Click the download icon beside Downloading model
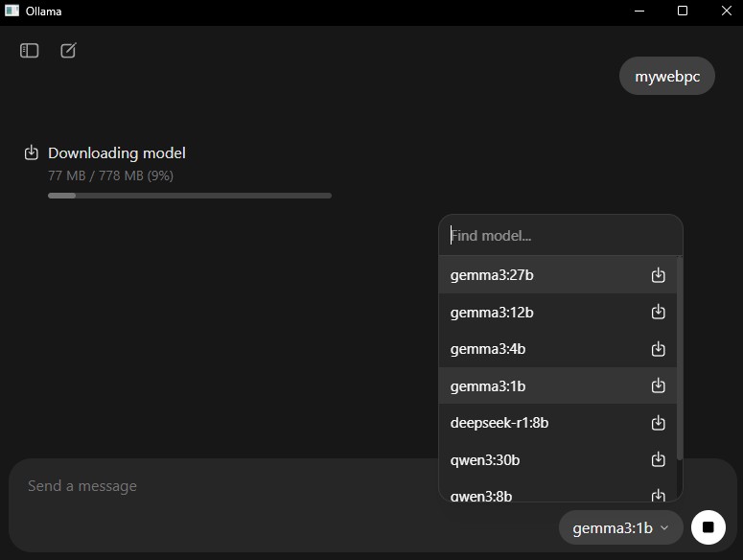743x560 pixels. point(32,152)
